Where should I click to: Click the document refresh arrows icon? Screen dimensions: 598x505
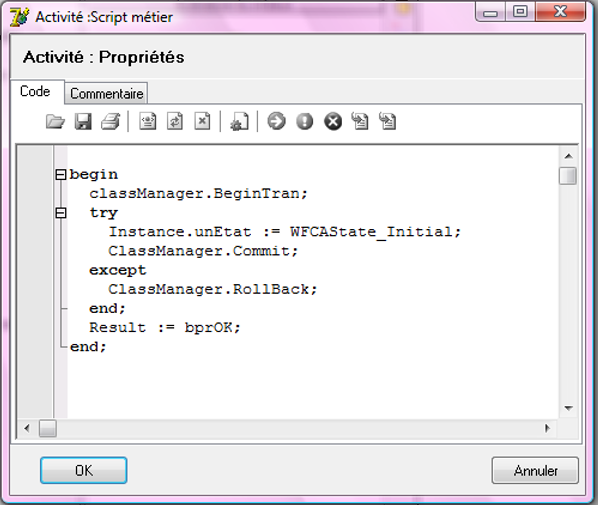pos(175,122)
